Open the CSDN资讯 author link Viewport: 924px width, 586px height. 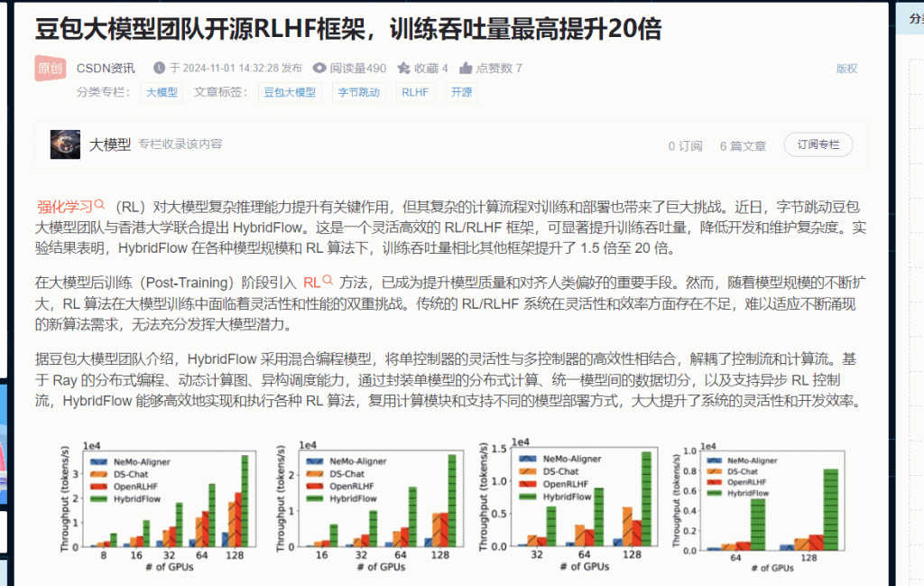point(106,68)
